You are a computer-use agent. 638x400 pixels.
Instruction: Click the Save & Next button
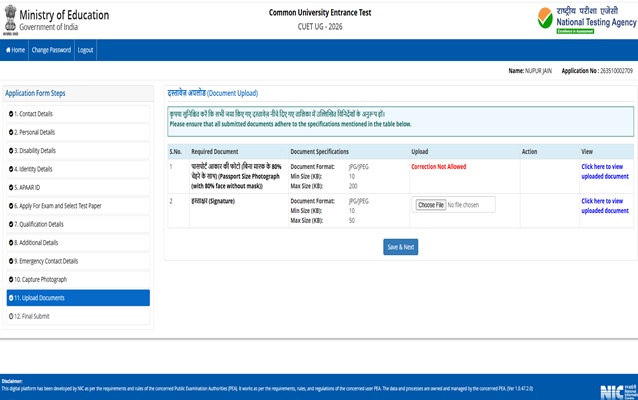click(400, 247)
